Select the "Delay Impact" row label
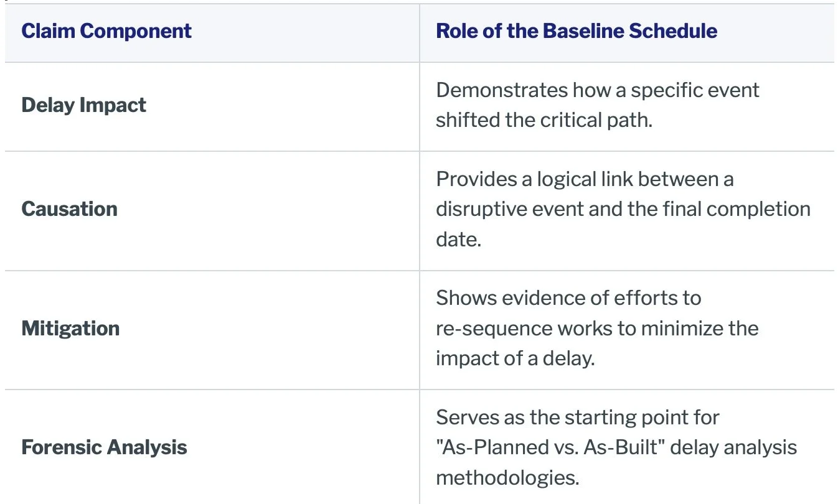Viewport: 838px width, 504px height. tap(83, 105)
